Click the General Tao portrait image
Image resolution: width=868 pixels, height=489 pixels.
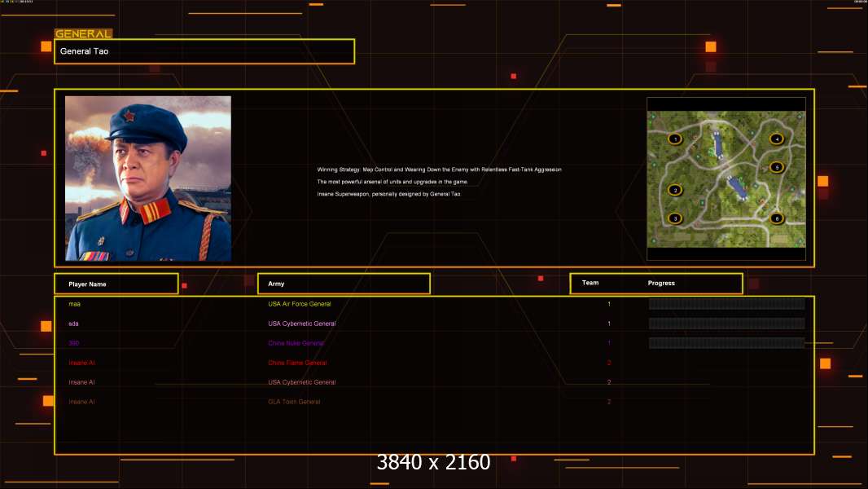tap(148, 178)
